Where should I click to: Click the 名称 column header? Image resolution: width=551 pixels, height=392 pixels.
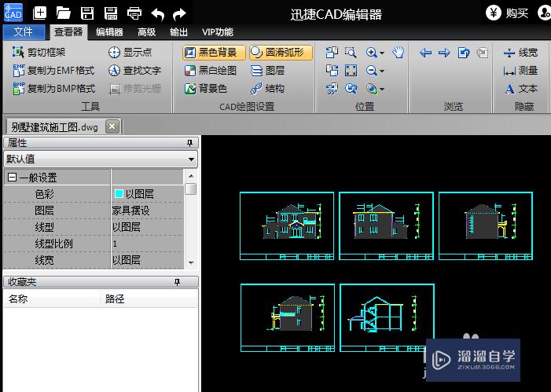coord(52,299)
